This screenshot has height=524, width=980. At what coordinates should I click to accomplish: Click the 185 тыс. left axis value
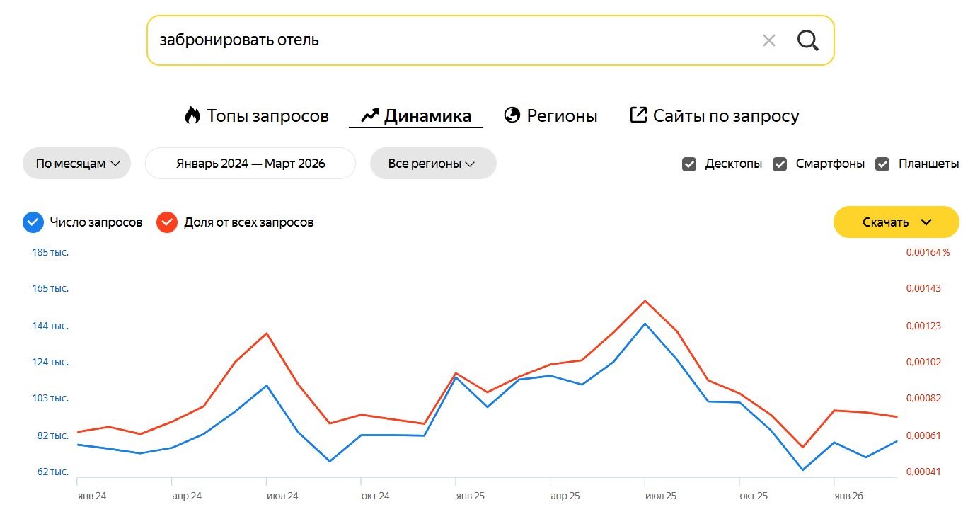tap(50, 252)
